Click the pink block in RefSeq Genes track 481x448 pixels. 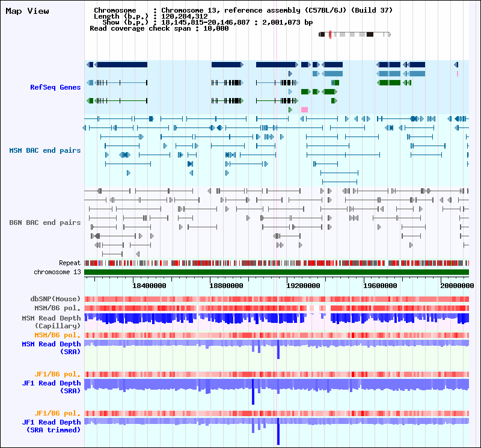coord(304,109)
